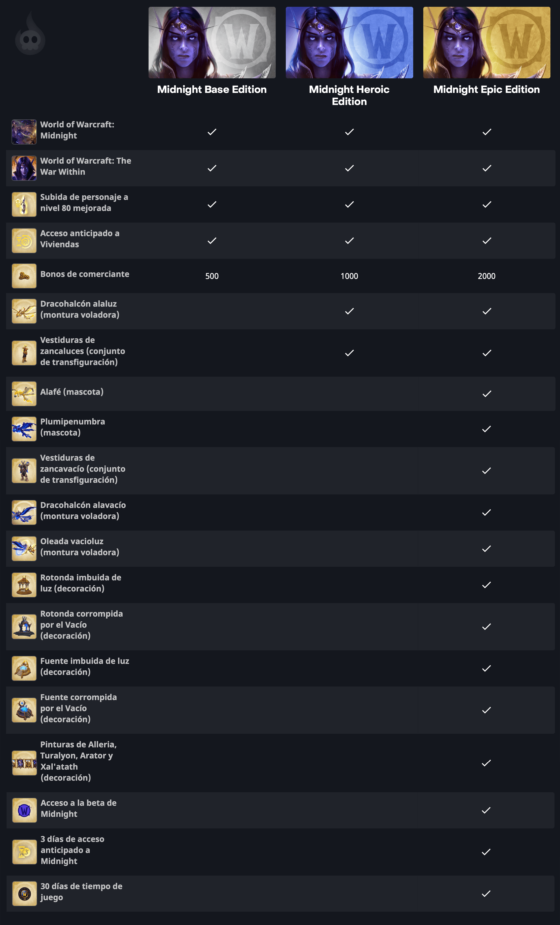Select the Bonos de comerciante coin icon
The image size is (560, 925).
click(x=24, y=276)
